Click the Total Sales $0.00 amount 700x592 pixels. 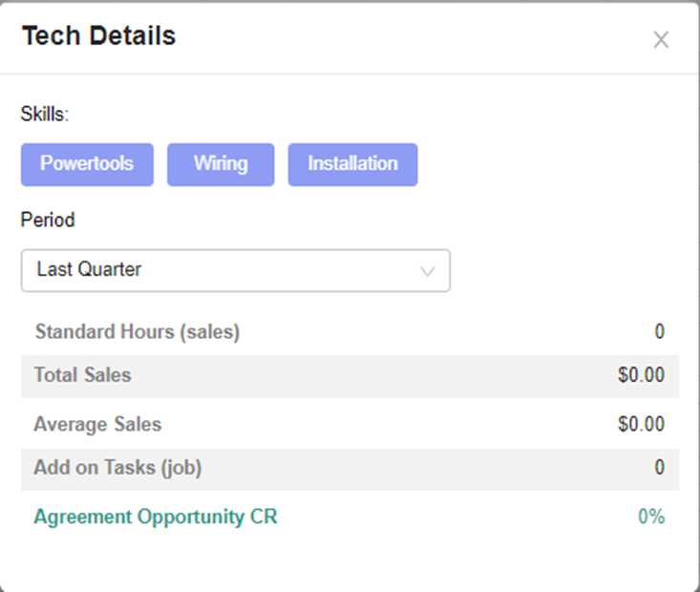pyautogui.click(x=641, y=375)
